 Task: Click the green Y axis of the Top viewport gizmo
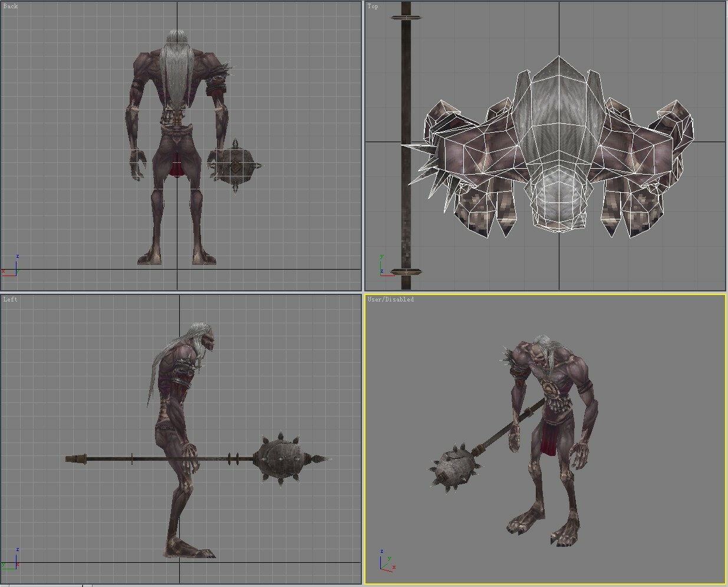tap(382, 260)
